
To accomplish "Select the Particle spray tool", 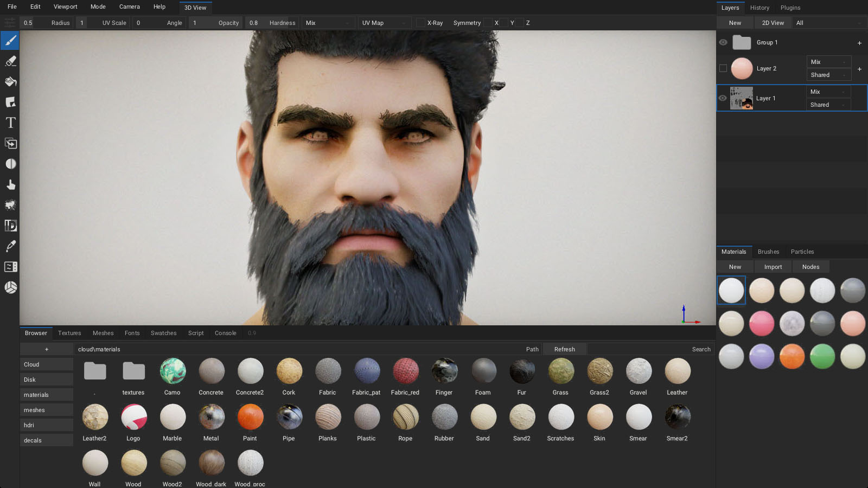I will (10, 205).
